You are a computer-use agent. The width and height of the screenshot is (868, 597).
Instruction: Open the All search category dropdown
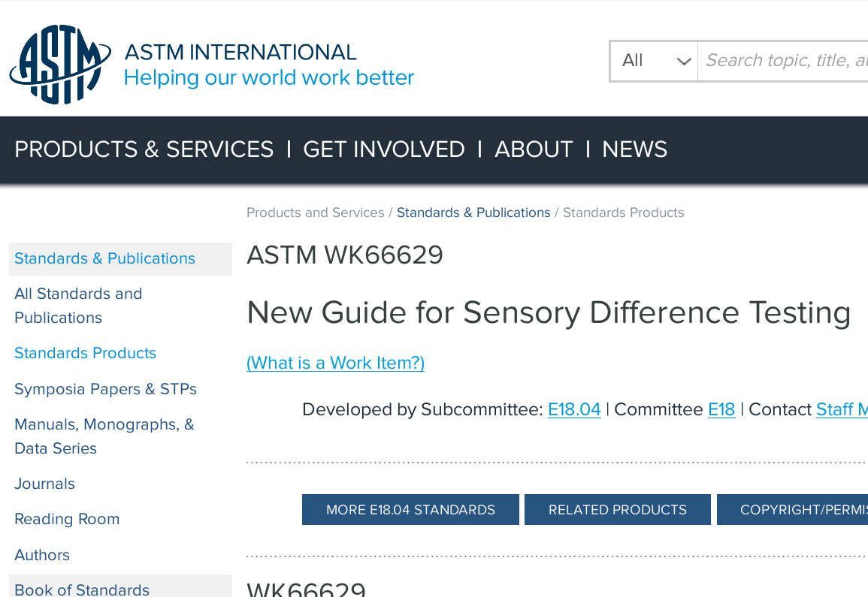tap(655, 61)
